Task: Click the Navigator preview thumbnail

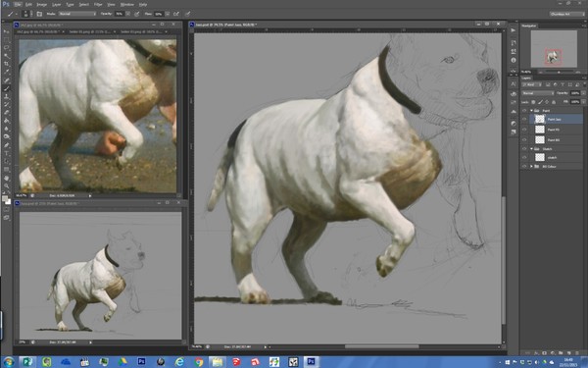Action: click(x=554, y=49)
